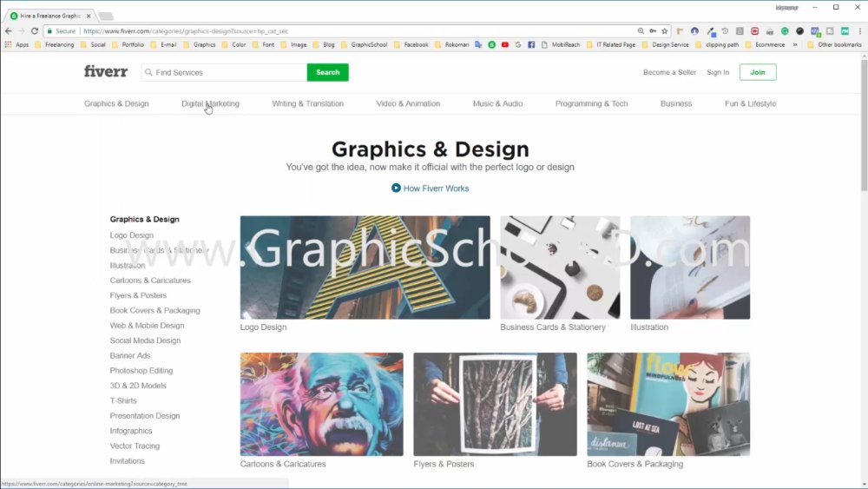Screen dimensions: 868x489
Task: Select Presentation Design in the sidebar
Action: (x=144, y=415)
